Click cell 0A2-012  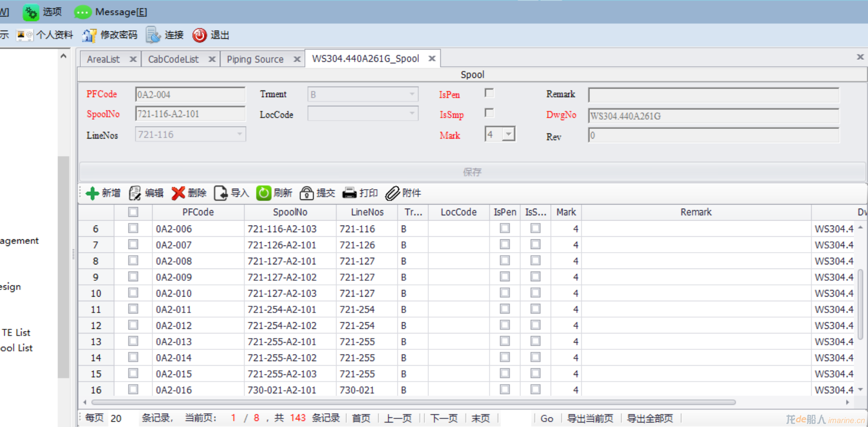coord(198,325)
